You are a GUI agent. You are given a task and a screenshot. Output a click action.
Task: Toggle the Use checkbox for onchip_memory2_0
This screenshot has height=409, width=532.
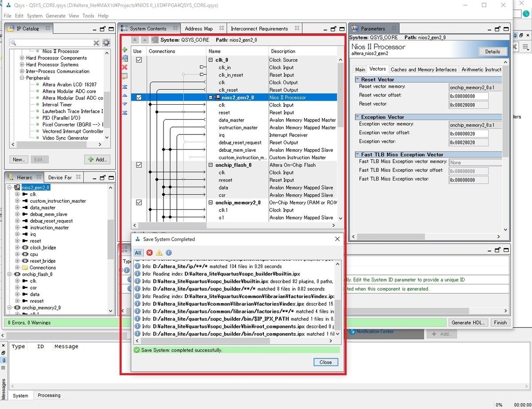(x=139, y=203)
